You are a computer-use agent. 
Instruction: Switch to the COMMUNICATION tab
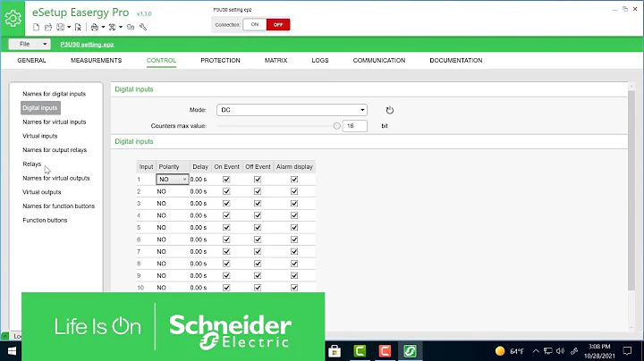click(379, 60)
